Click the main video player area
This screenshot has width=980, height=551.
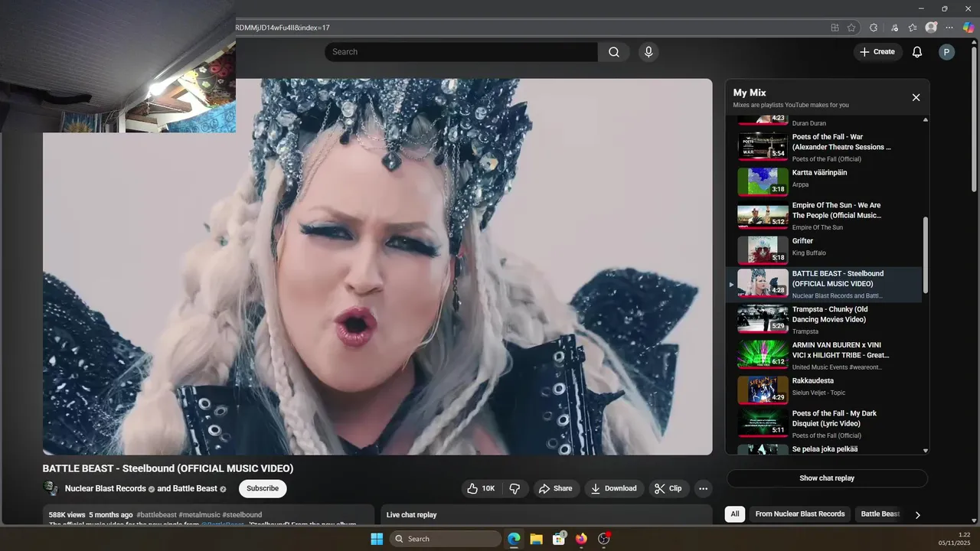[x=377, y=267]
